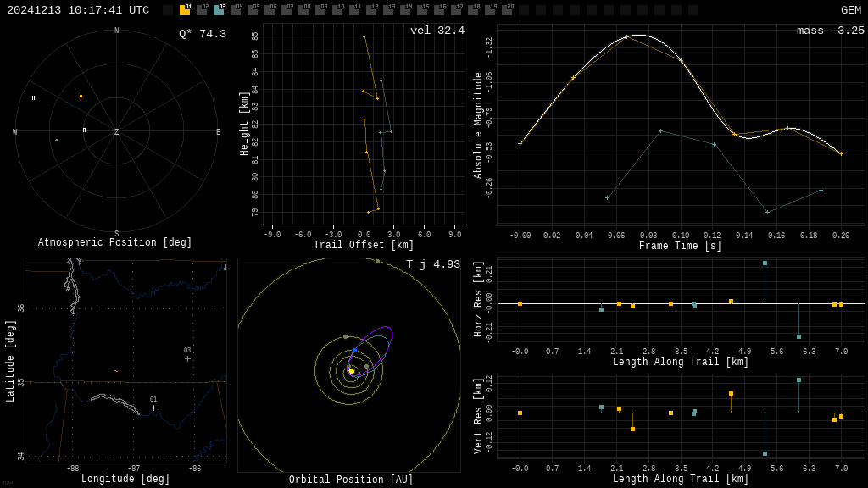Select the grey station 02 indicator box
This screenshot has height=488, width=868.
(202, 10)
